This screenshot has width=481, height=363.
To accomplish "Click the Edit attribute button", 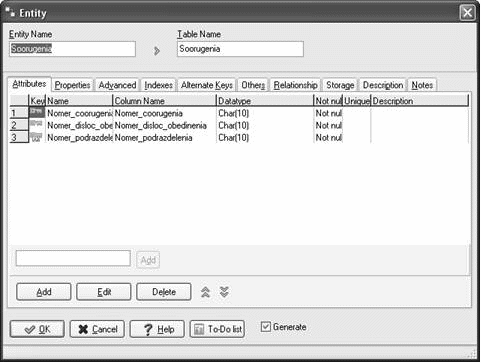I will (x=104, y=292).
